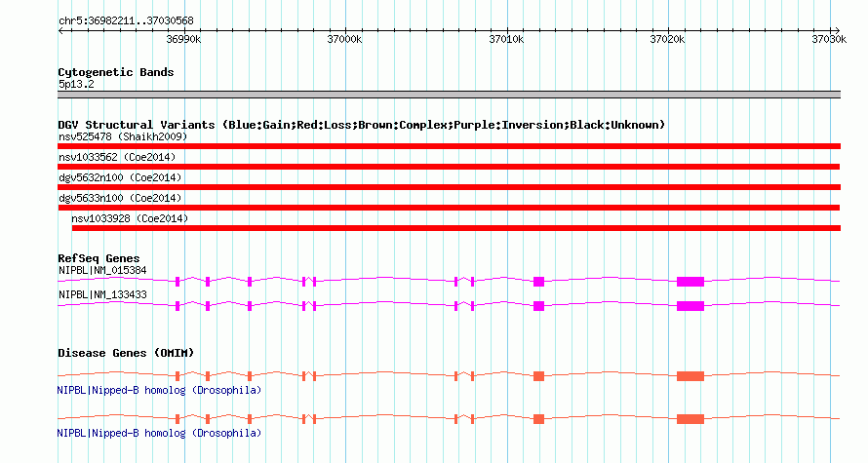Click the largest exon of upper OMIM gene
The image size is (868, 463).
click(x=690, y=376)
